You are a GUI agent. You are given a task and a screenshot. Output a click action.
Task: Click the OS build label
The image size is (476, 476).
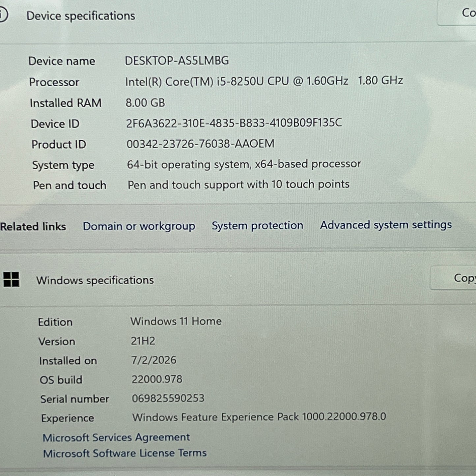61,380
